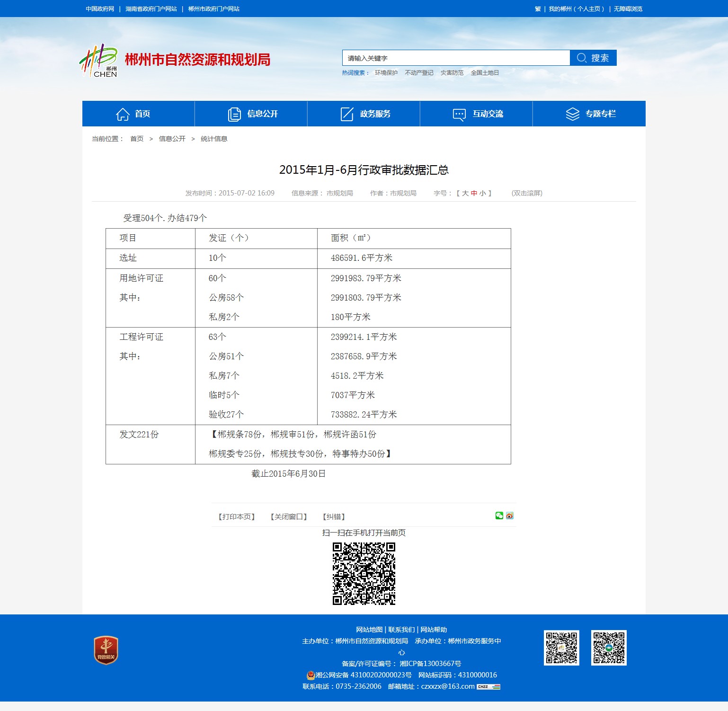Open 郴州市政府门户网站 link
728x711 pixels.
(x=214, y=9)
